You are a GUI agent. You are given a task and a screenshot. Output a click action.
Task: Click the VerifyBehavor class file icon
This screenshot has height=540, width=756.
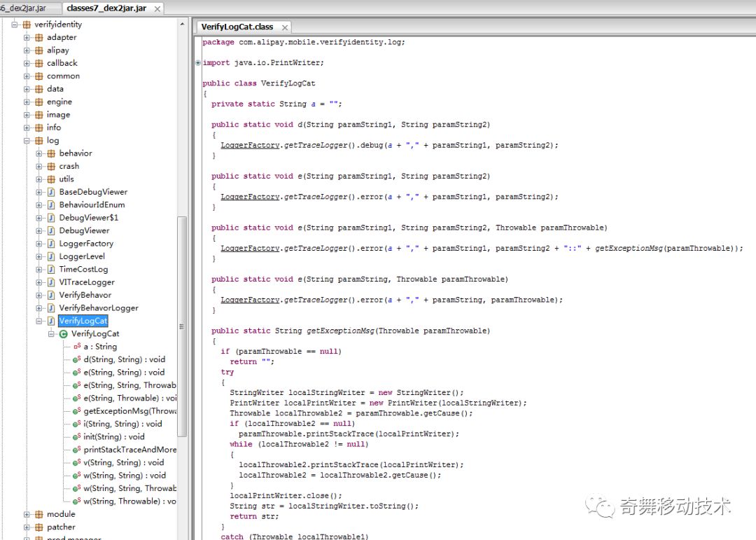tap(51, 295)
